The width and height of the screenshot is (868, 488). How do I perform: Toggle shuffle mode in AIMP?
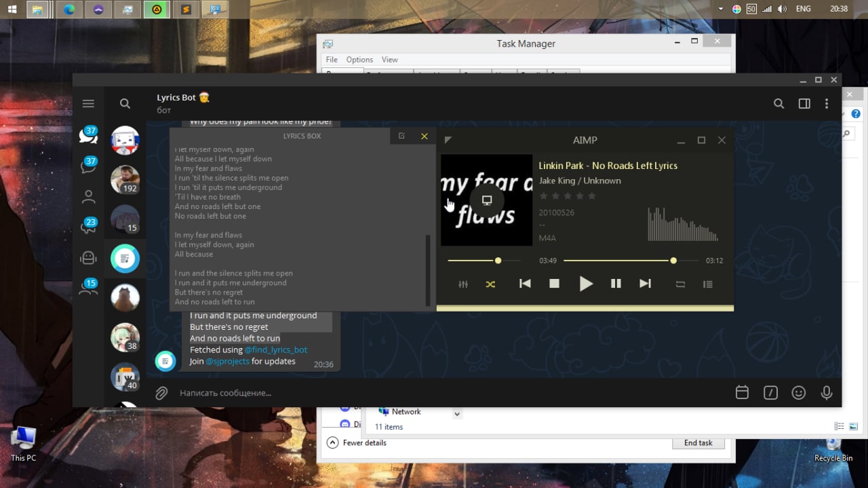point(490,284)
